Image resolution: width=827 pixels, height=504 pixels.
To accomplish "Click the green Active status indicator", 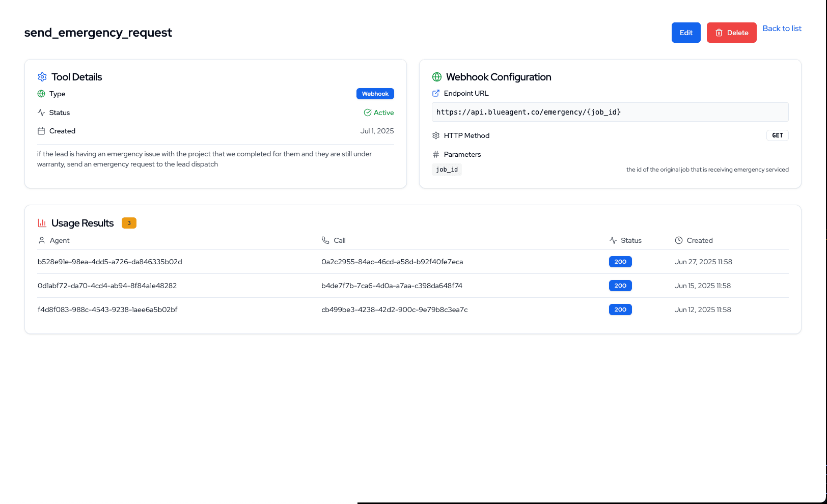I will tap(379, 113).
